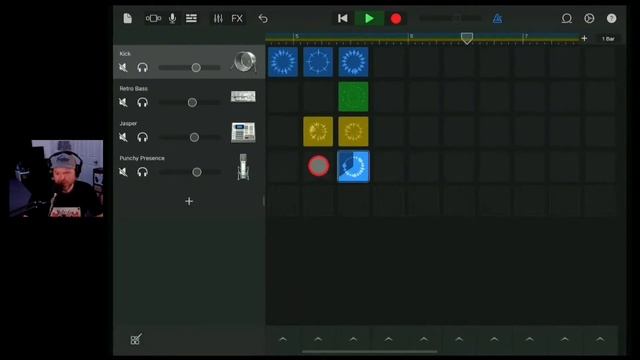The width and height of the screenshot is (640, 360).
Task: Trigger fifth column chevron
Action: (x=424, y=339)
